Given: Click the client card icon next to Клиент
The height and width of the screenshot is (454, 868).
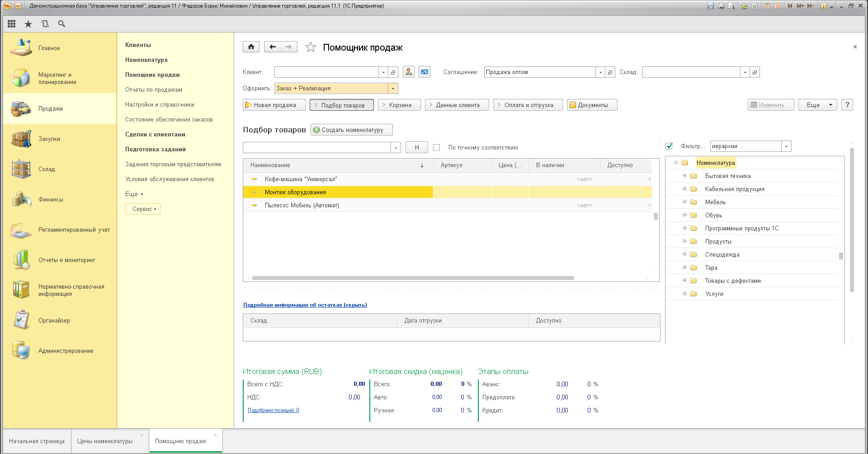Looking at the screenshot, I should (x=425, y=72).
